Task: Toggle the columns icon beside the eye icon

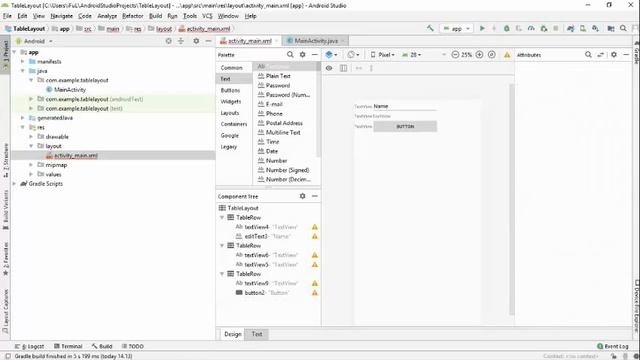Action: [x=344, y=68]
